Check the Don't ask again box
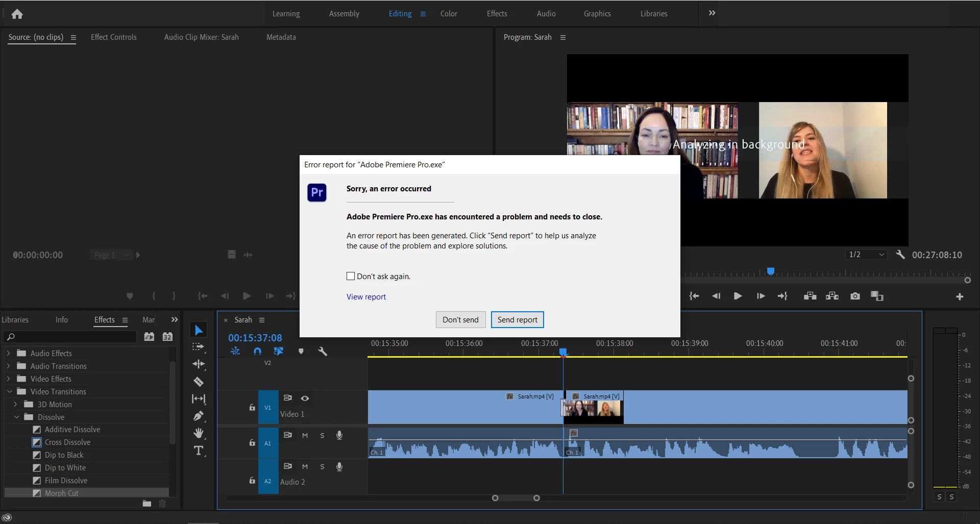Screen dimensions: 980x524 coord(351,276)
